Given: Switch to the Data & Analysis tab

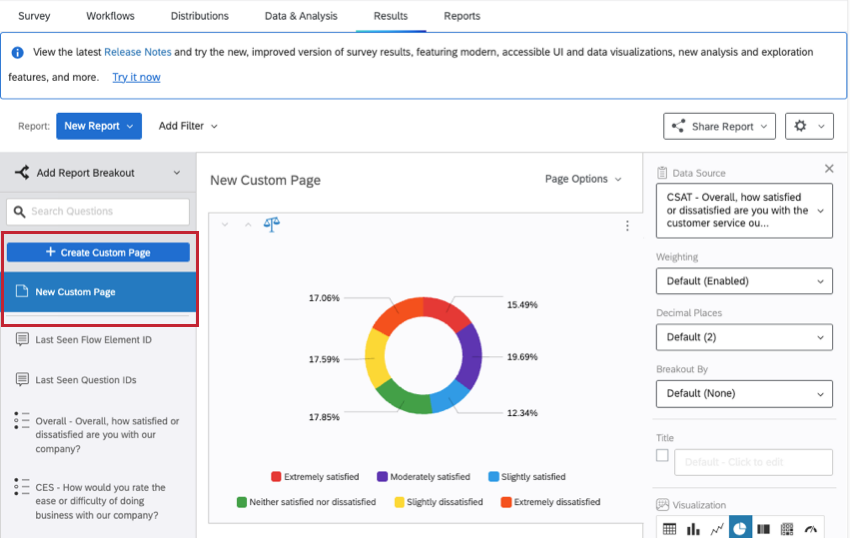Looking at the screenshot, I should pyautogui.click(x=301, y=16).
